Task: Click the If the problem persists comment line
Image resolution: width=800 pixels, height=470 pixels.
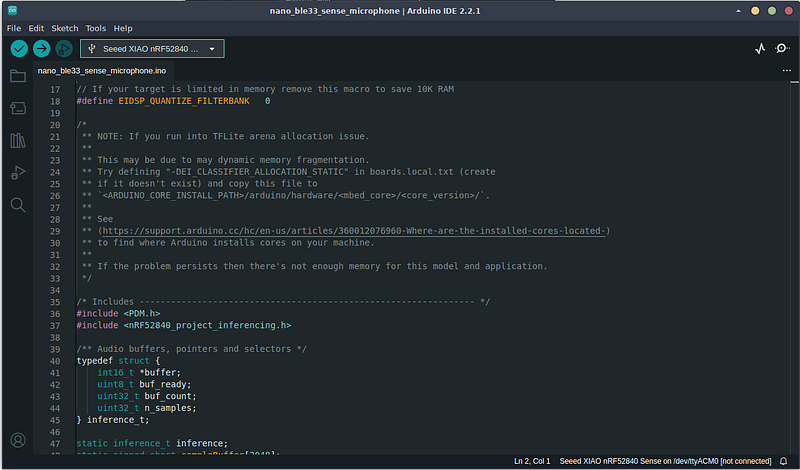Action: click(x=315, y=266)
